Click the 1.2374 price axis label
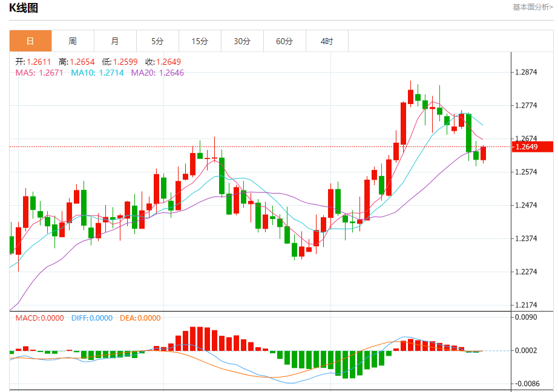The image size is (558, 392). 526,238
